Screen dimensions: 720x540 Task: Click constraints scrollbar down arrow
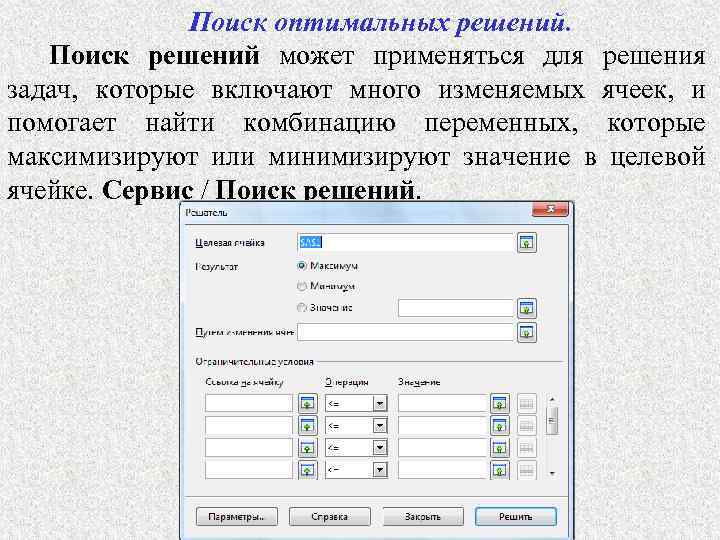coord(552,473)
